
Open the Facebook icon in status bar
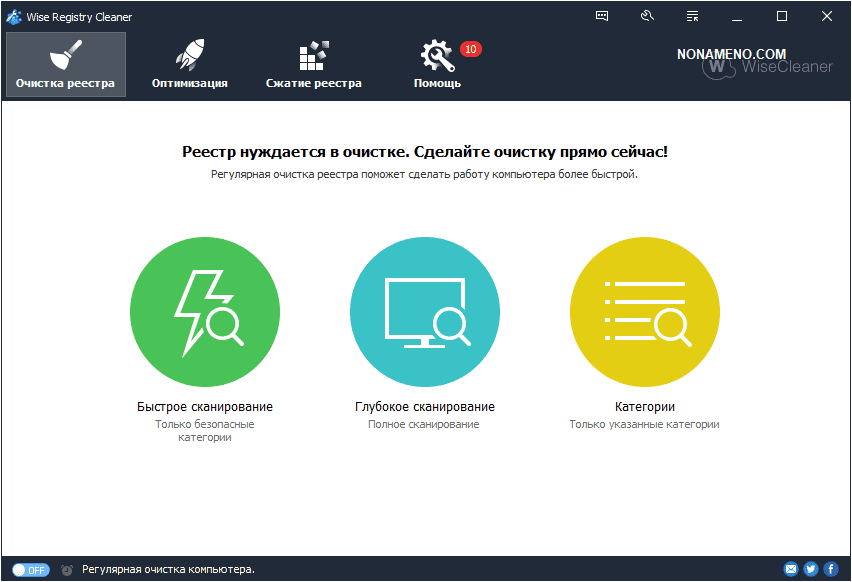click(x=830, y=569)
